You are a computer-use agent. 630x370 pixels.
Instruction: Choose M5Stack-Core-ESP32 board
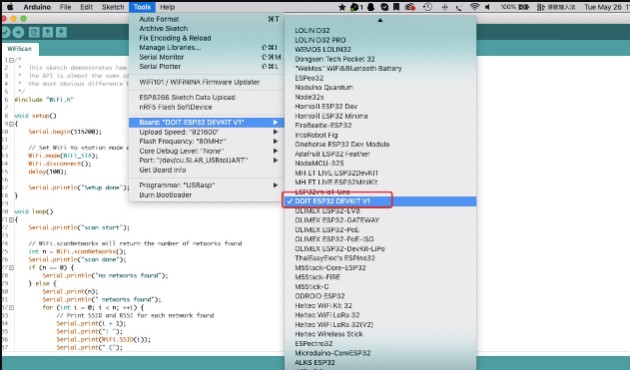330,268
